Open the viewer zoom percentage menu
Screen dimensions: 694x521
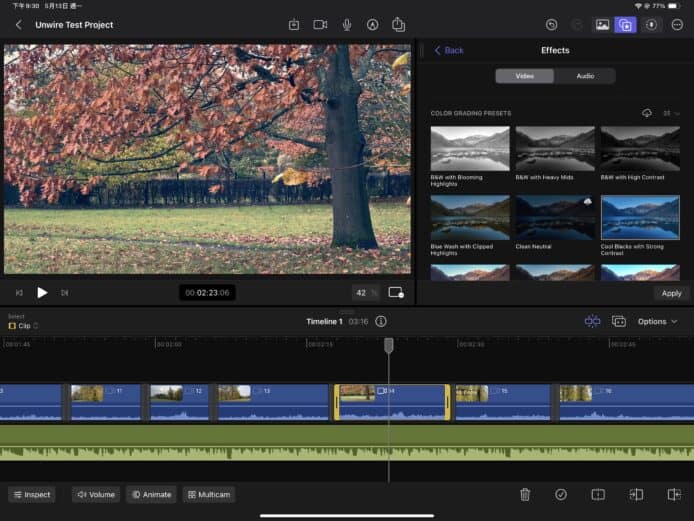click(x=365, y=293)
